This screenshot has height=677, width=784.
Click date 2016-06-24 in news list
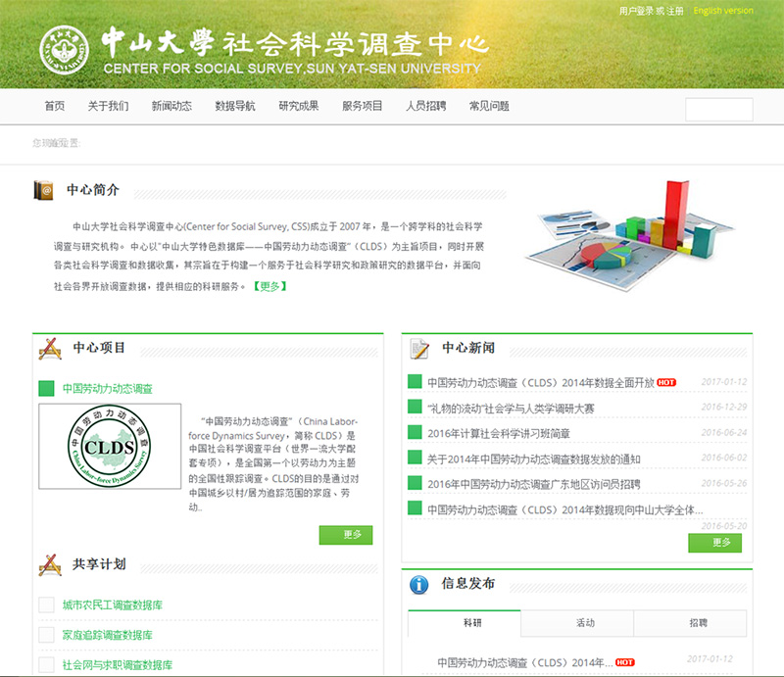724,432
